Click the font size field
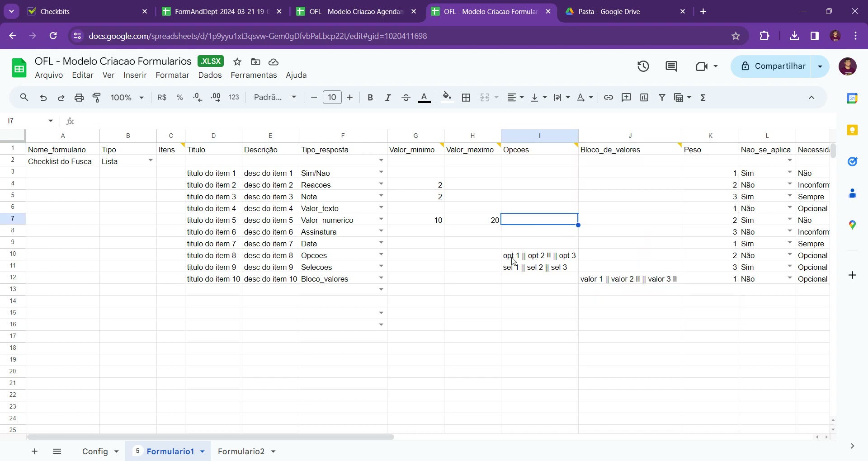 pyautogui.click(x=332, y=98)
